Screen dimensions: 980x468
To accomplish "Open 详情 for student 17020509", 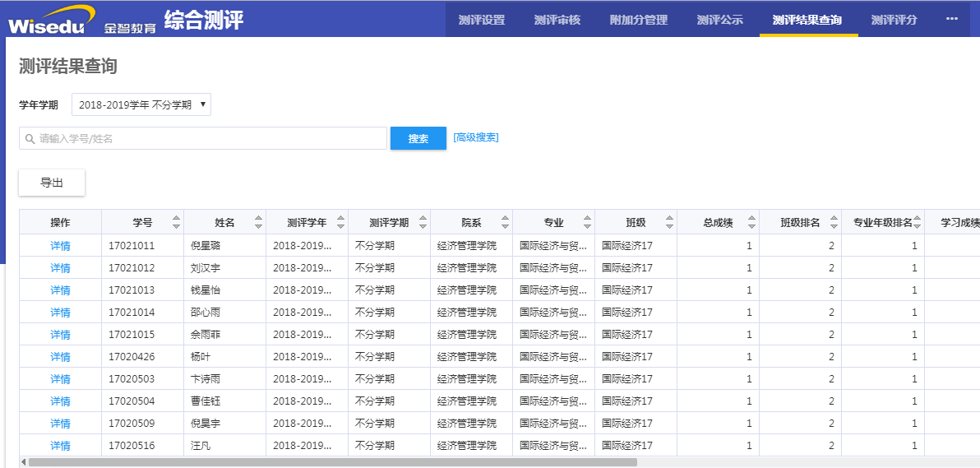I will (61, 424).
